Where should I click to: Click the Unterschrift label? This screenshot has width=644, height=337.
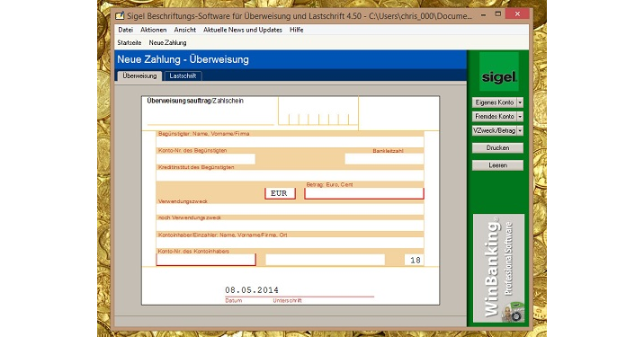point(287,301)
